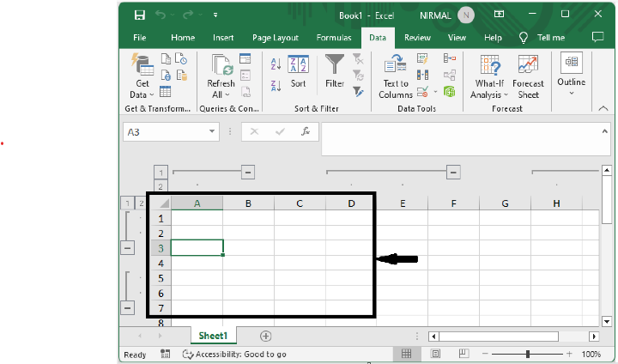Click the Consolidate icon
618x364 pixels.
pyautogui.click(x=450, y=58)
